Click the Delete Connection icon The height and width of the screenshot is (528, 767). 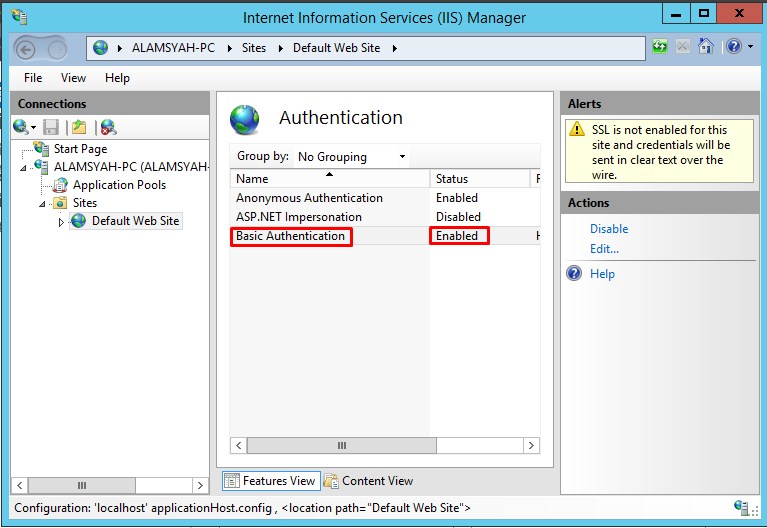[x=108, y=127]
